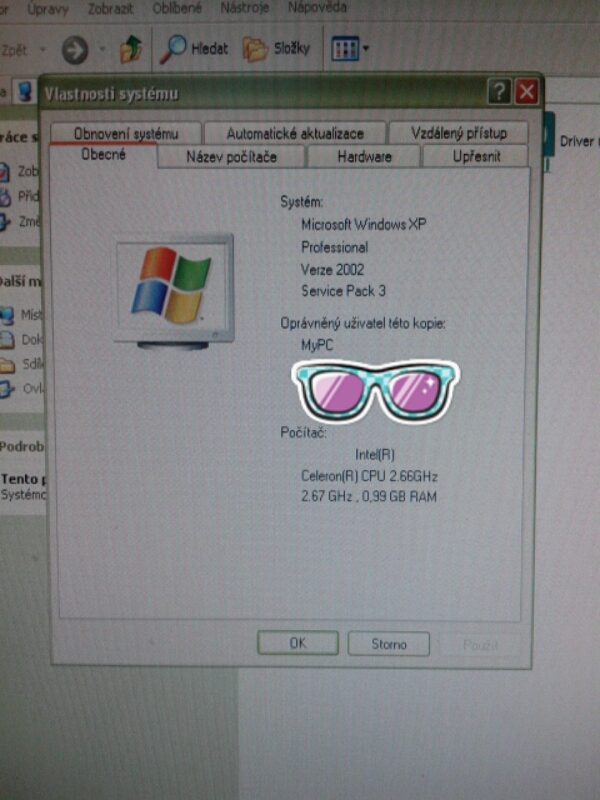600x800 pixels.
Task: Click the MyPC registered user text
Action: 317,345
